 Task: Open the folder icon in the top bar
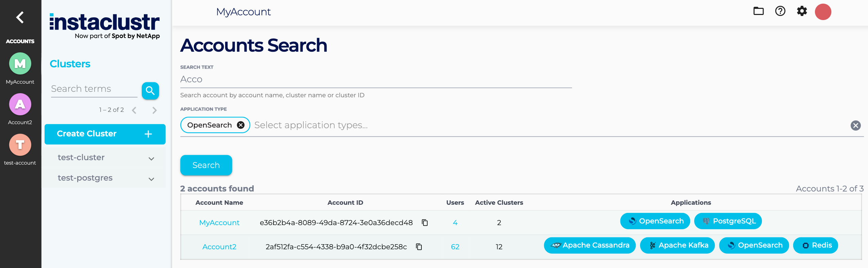(758, 12)
